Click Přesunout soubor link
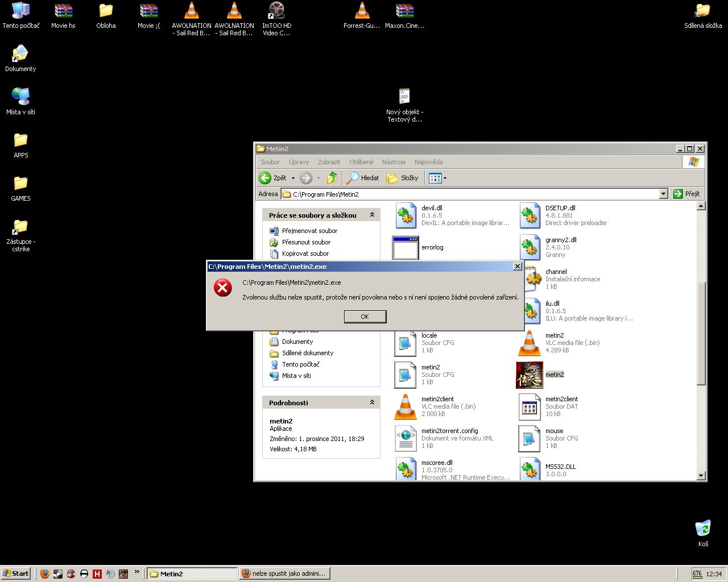 tap(306, 242)
